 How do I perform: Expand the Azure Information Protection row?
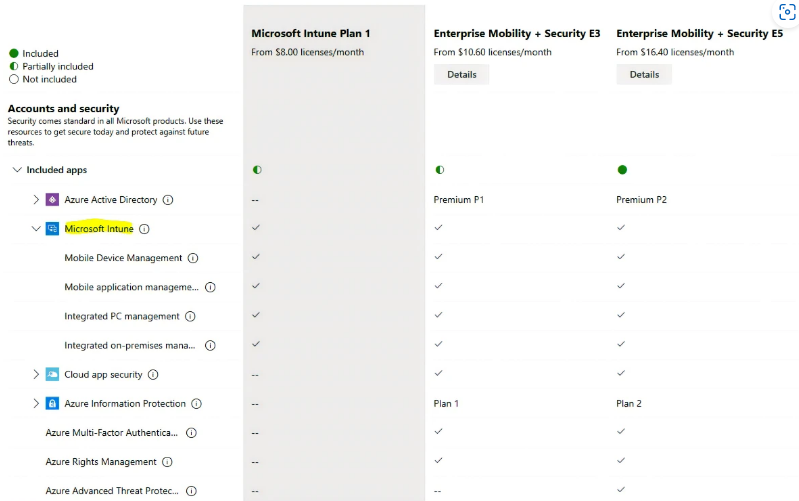coord(36,404)
